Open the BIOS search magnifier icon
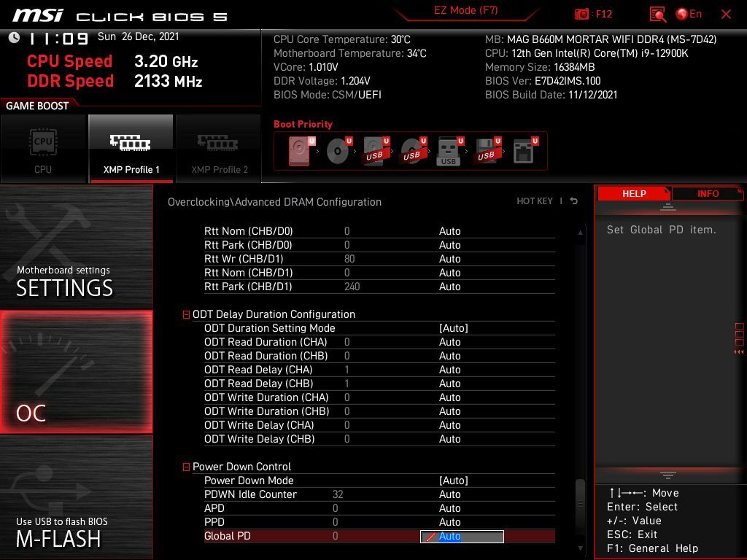Image resolution: width=747 pixels, height=560 pixels. point(657,14)
